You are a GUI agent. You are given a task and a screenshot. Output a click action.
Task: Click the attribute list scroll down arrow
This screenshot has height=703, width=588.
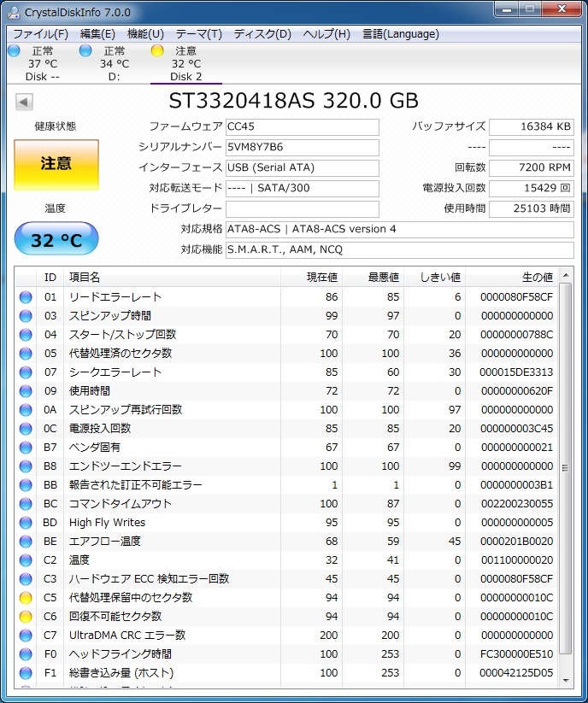pos(566,681)
